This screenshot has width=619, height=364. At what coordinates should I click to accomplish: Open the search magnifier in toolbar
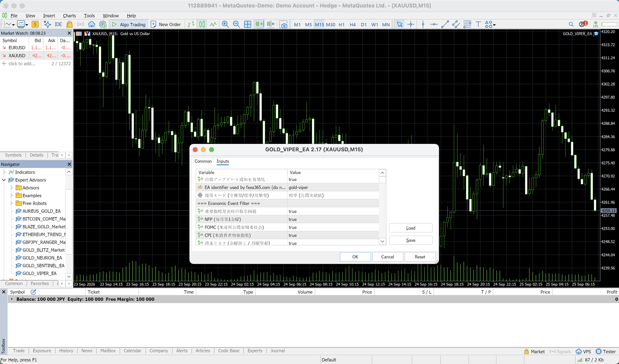[571, 24]
